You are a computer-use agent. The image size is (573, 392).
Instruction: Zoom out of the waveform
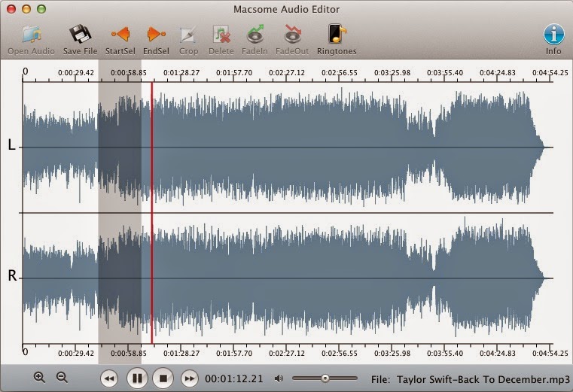click(62, 378)
